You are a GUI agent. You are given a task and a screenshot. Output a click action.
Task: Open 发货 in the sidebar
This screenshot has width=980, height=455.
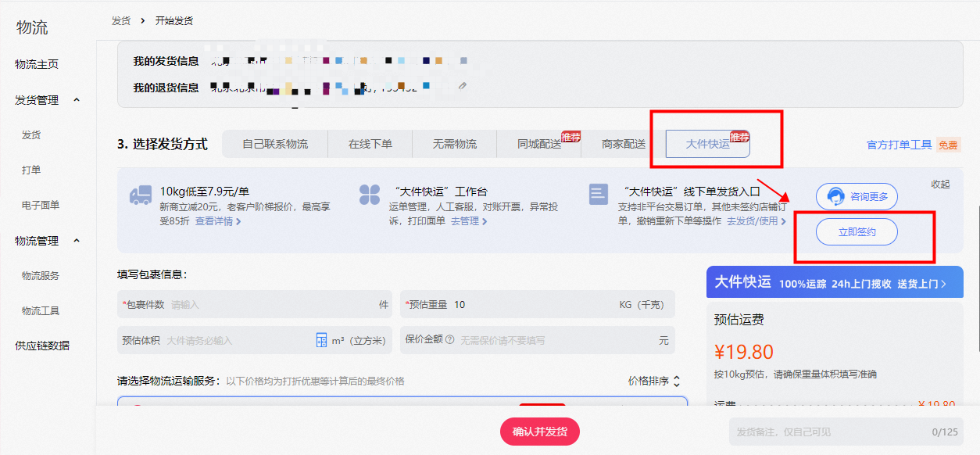[x=31, y=135]
